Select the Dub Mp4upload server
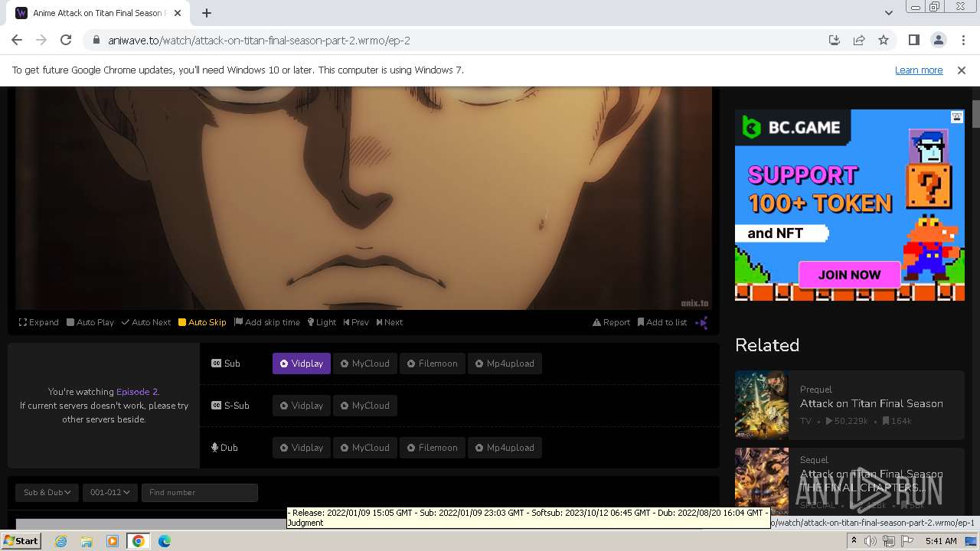The image size is (980, 551). coord(505,448)
